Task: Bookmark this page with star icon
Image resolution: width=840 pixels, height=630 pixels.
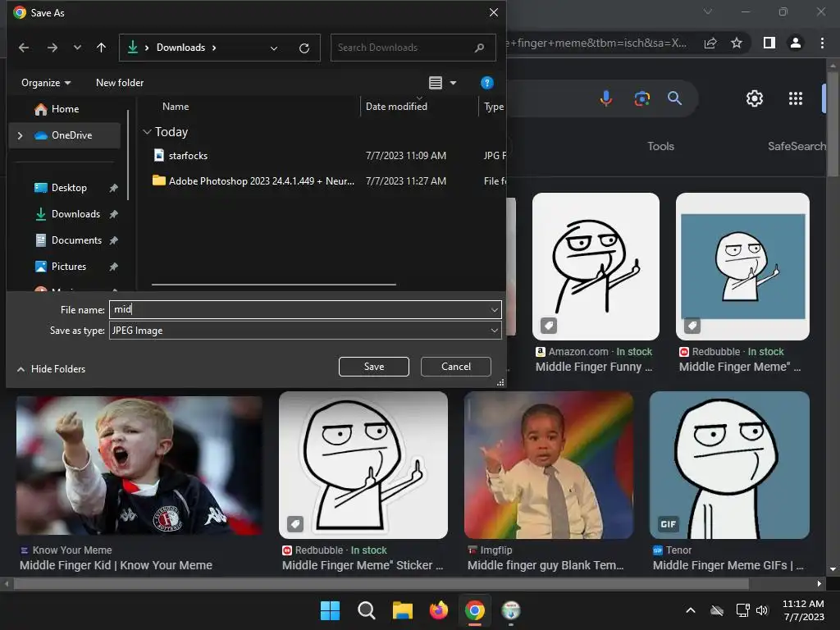Action: 737,43
